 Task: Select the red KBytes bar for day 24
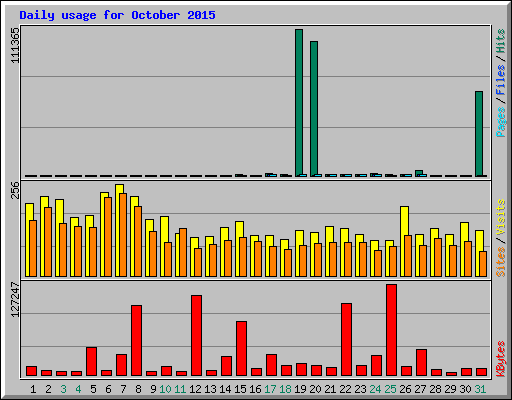tap(376, 365)
